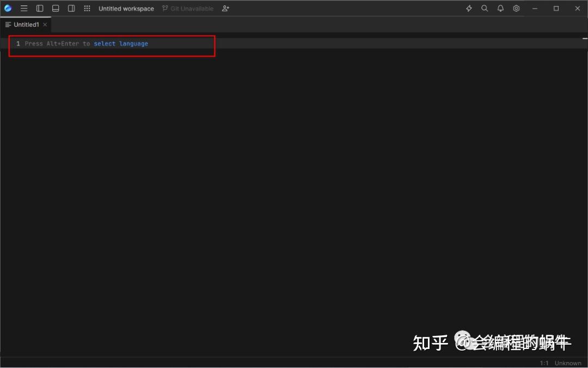
Task: Open the global search magnifier
Action: click(484, 8)
